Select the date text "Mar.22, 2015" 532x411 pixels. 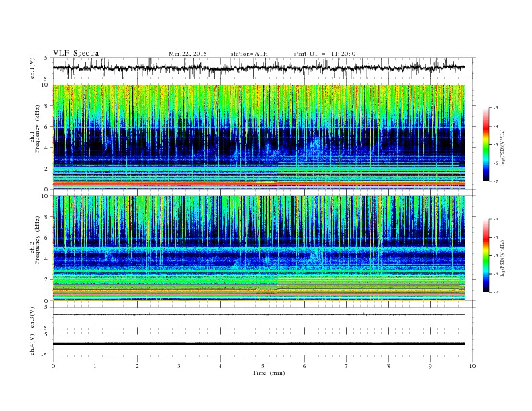(187, 54)
